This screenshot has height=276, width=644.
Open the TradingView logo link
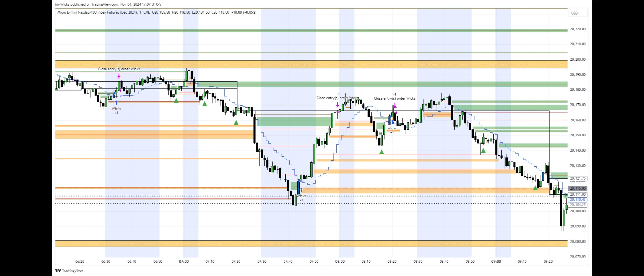(69, 271)
